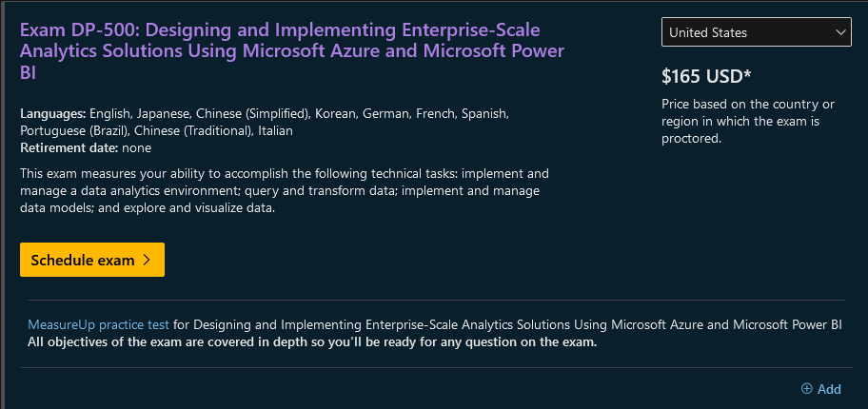Click Chinese (Simplified) in the languages list
The image size is (868, 409).
pyautogui.click(x=252, y=114)
